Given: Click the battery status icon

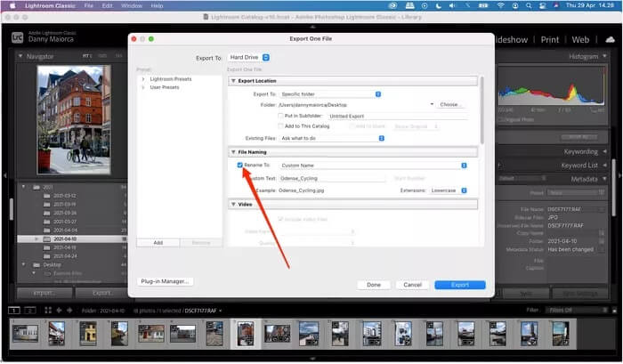Looking at the screenshot, I should [x=483, y=5].
